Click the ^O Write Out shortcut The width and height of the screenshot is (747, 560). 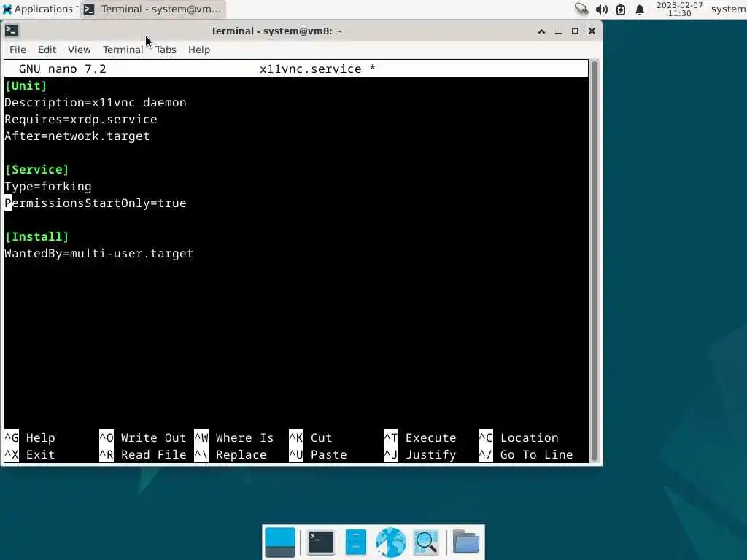click(143, 437)
